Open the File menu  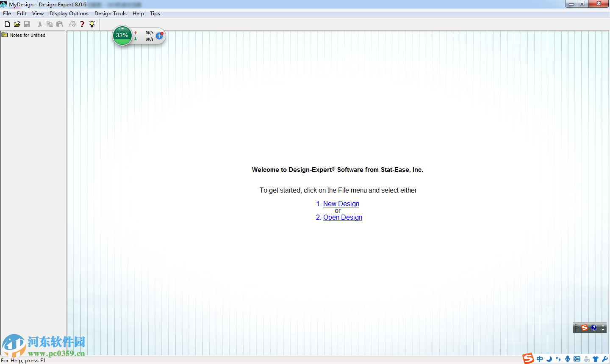coord(7,14)
